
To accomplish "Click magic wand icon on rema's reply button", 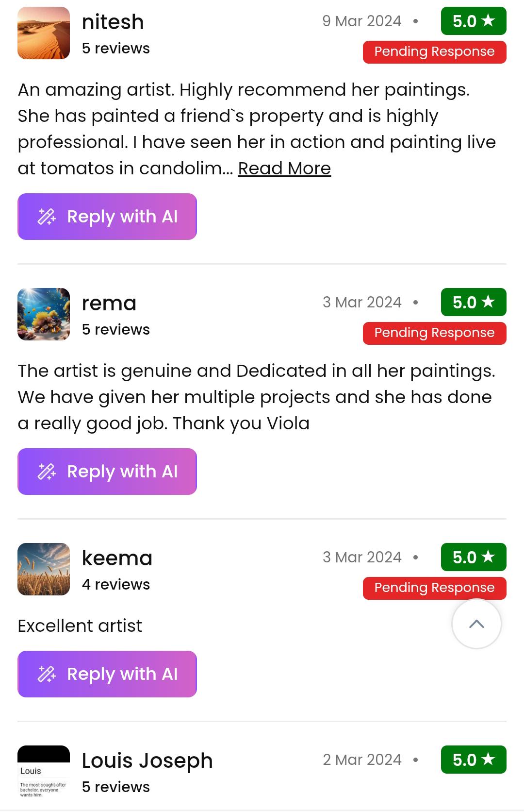I will pos(47,472).
